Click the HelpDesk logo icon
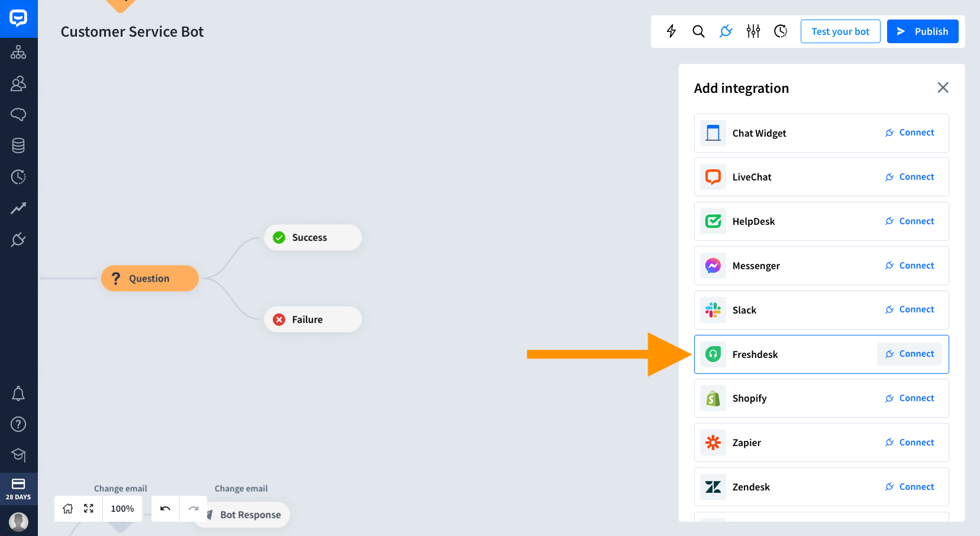Image resolution: width=980 pixels, height=536 pixels. pyautogui.click(x=713, y=221)
